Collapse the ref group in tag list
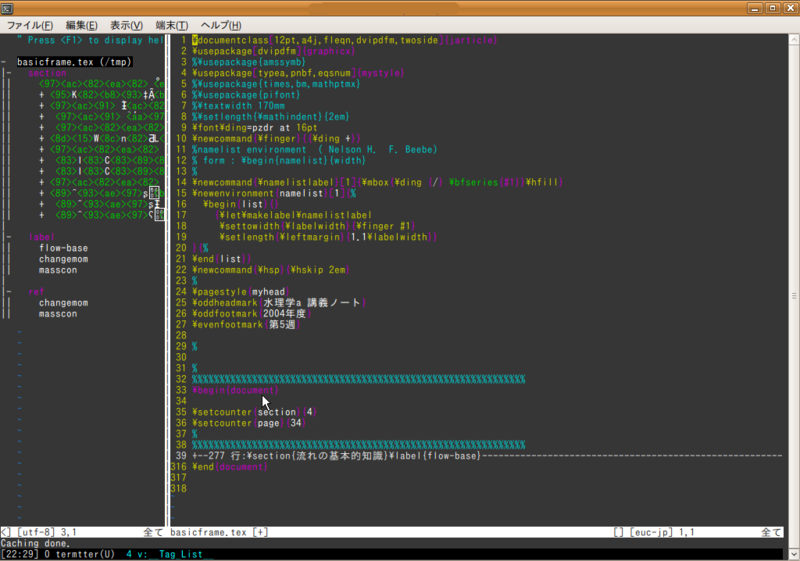Screen dimensions: 800x561 coord(9,292)
